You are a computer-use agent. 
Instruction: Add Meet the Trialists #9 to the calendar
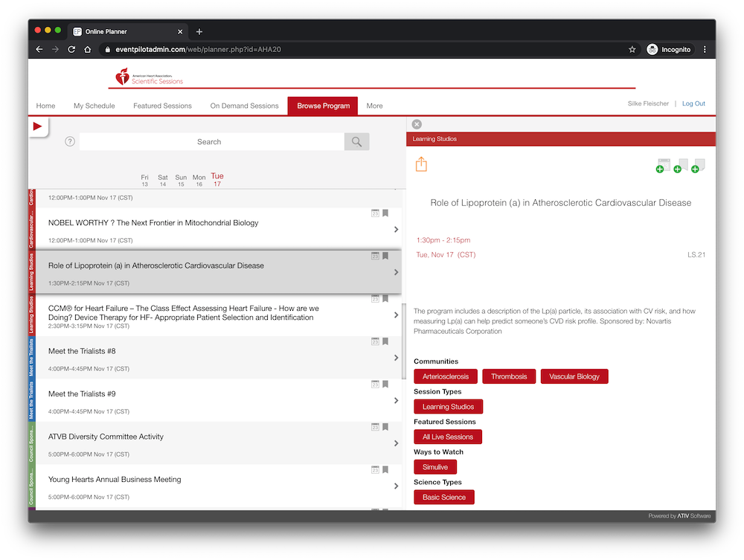tap(375, 384)
